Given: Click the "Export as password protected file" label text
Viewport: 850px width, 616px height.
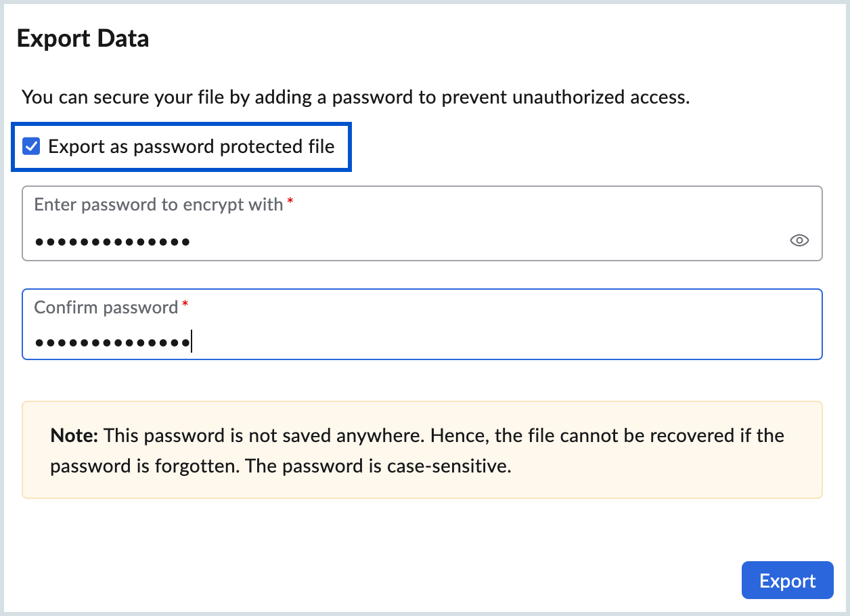Looking at the screenshot, I should 192,146.
